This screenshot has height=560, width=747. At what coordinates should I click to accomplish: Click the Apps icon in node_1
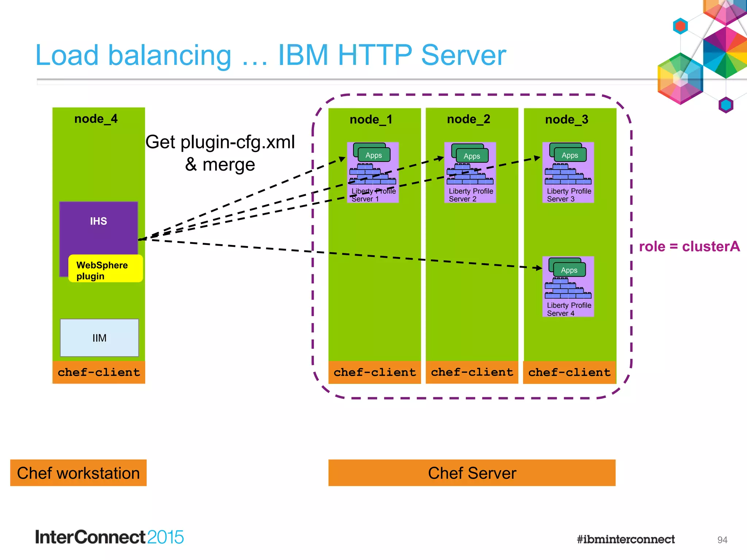373,155
